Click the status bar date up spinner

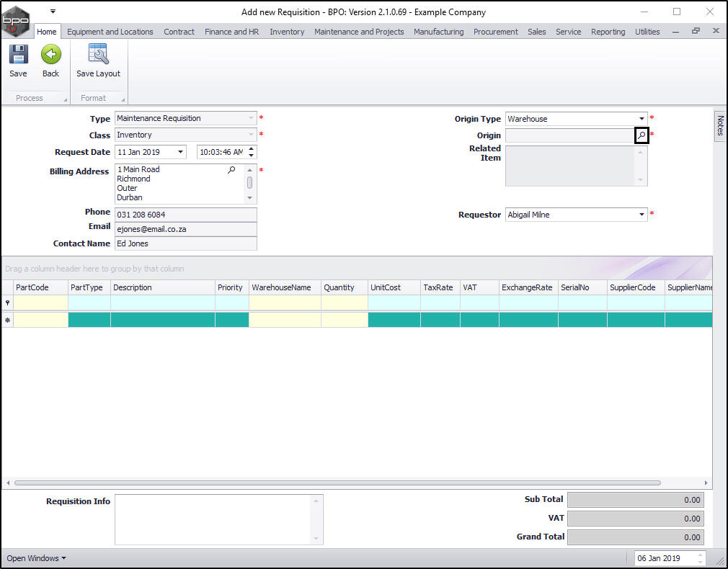(700, 555)
